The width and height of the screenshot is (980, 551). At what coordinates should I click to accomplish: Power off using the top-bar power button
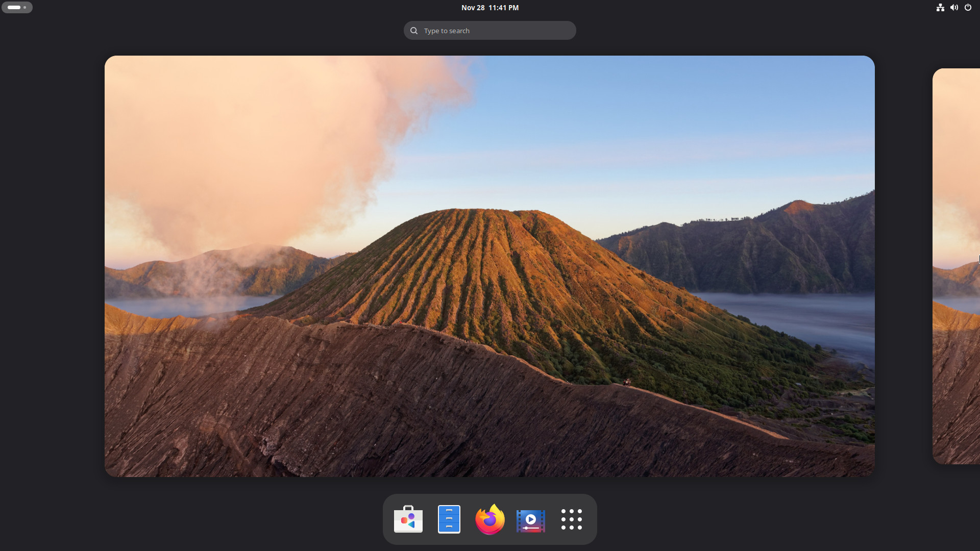click(x=968, y=7)
